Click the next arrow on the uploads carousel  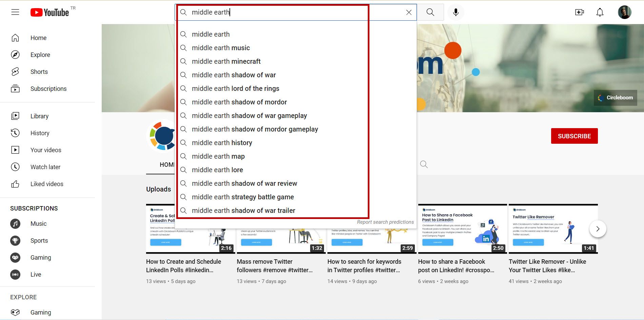coord(598,229)
